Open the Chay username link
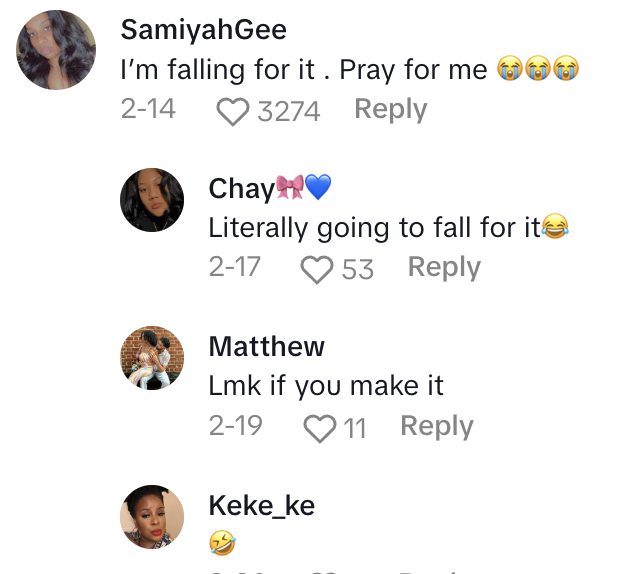The height and width of the screenshot is (574, 618). pyautogui.click(x=241, y=188)
